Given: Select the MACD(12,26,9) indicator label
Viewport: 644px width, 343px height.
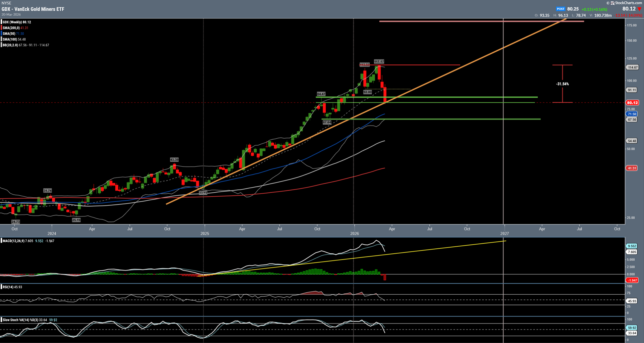Looking at the screenshot, I should click(x=13, y=241).
